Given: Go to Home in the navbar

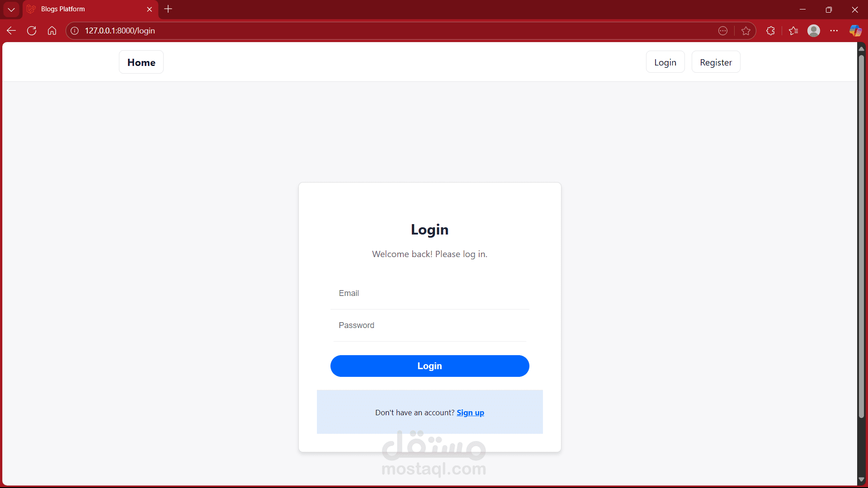Looking at the screenshot, I should point(141,62).
